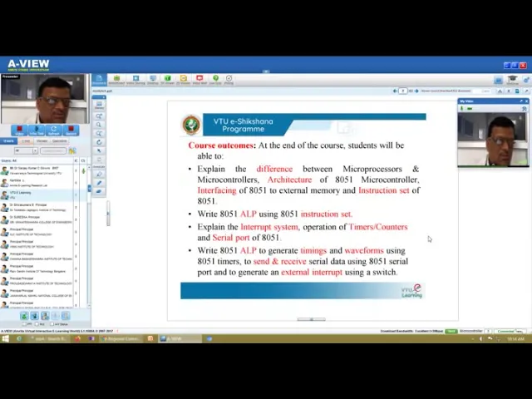532x399 pixels.
Task: Click third icon below users list
Action: pos(45,316)
